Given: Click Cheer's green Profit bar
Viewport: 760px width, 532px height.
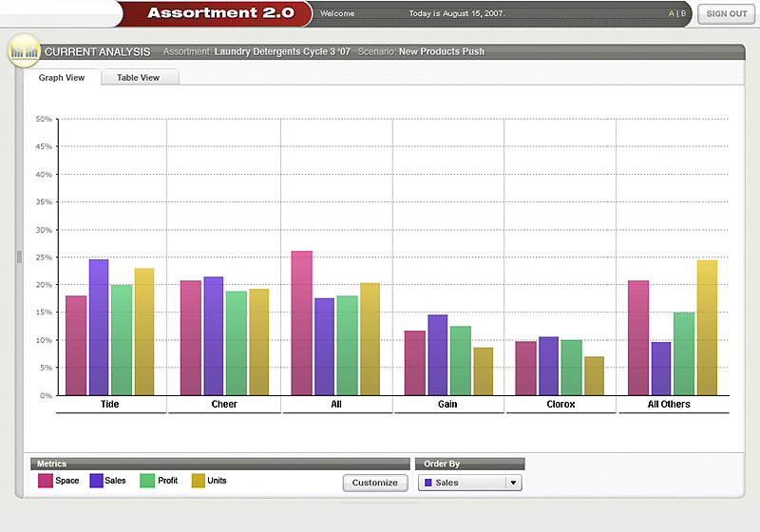Looking at the screenshot, I should 237,344.
